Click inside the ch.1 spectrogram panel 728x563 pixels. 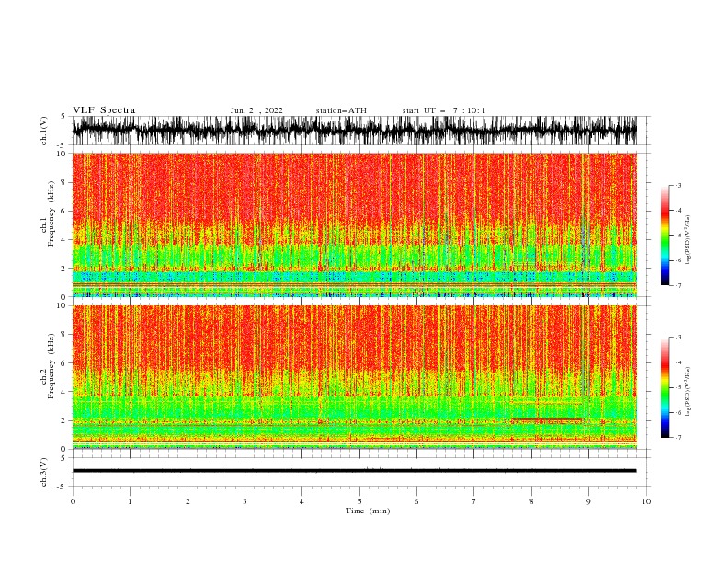354,224
